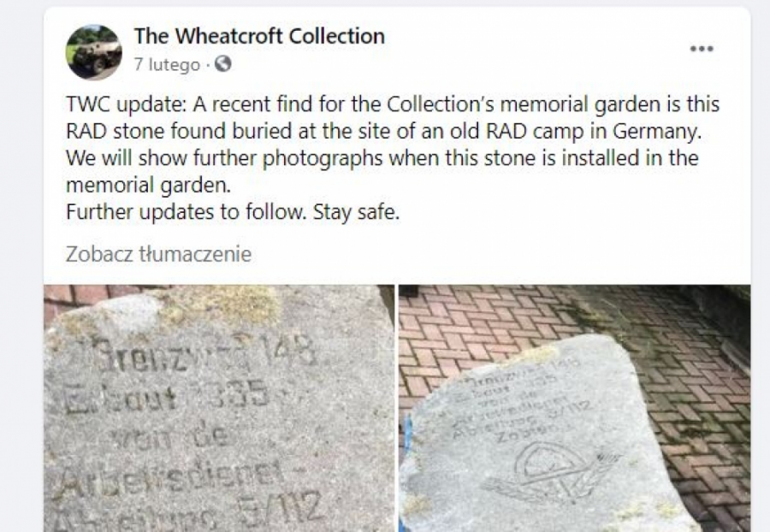The height and width of the screenshot is (532, 770).
Task: Open the three-dots post options menu
Action: 702,49
